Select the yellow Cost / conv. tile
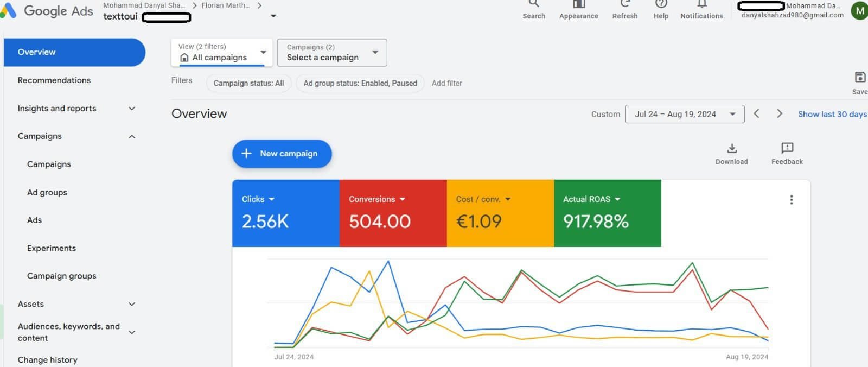Viewport: 868px width, 367px height. [x=500, y=213]
